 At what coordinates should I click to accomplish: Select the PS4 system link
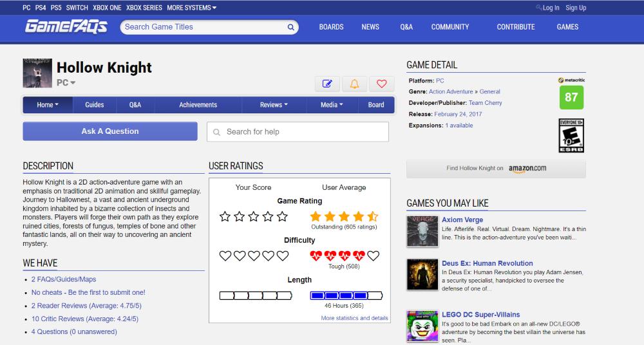[41, 7]
